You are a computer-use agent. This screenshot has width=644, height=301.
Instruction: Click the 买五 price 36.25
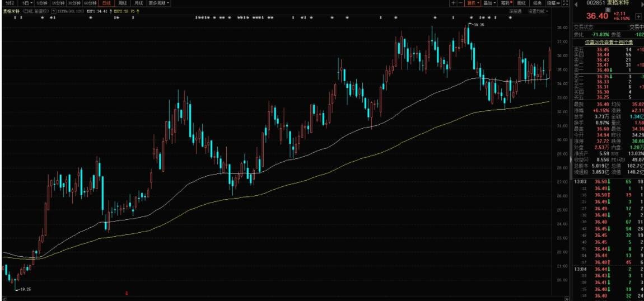point(603,97)
